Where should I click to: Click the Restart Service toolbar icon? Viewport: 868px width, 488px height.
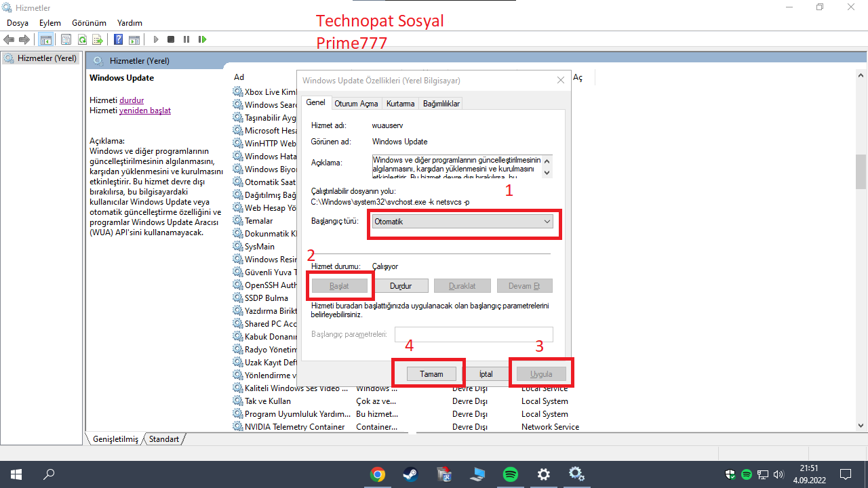coord(202,39)
